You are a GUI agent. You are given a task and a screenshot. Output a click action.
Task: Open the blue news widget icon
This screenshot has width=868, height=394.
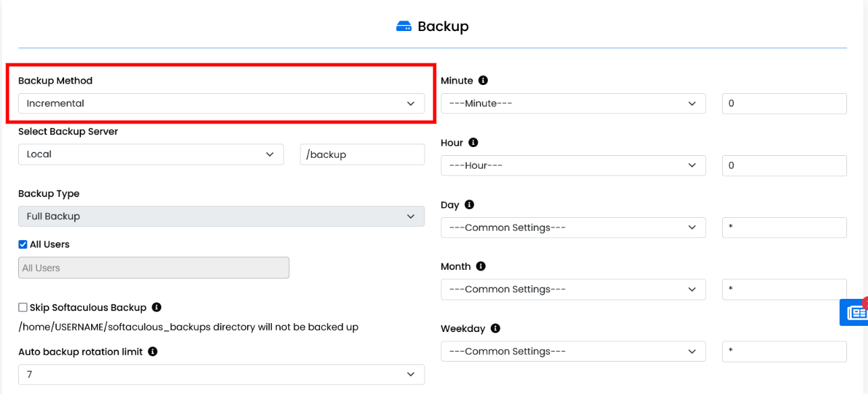click(x=855, y=312)
